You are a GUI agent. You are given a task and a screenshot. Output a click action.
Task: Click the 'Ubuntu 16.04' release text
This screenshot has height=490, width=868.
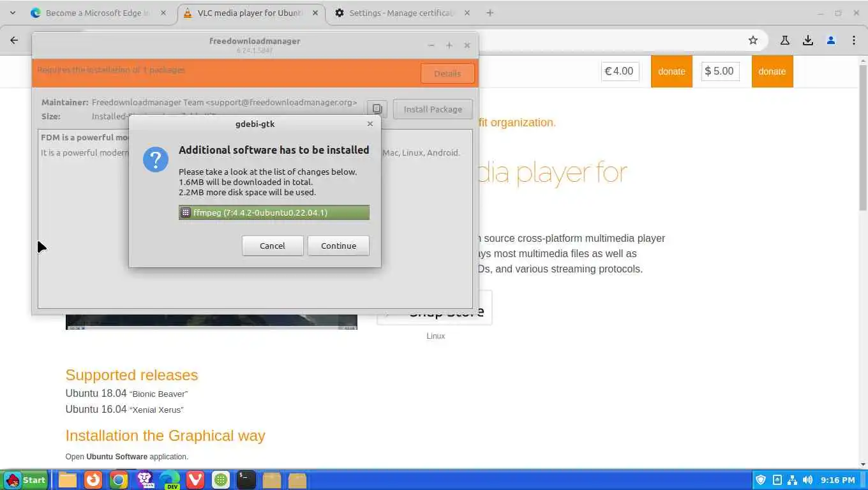pyautogui.click(x=96, y=410)
